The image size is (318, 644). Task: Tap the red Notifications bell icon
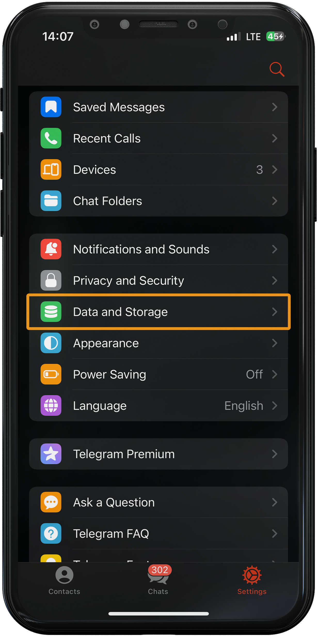(51, 249)
